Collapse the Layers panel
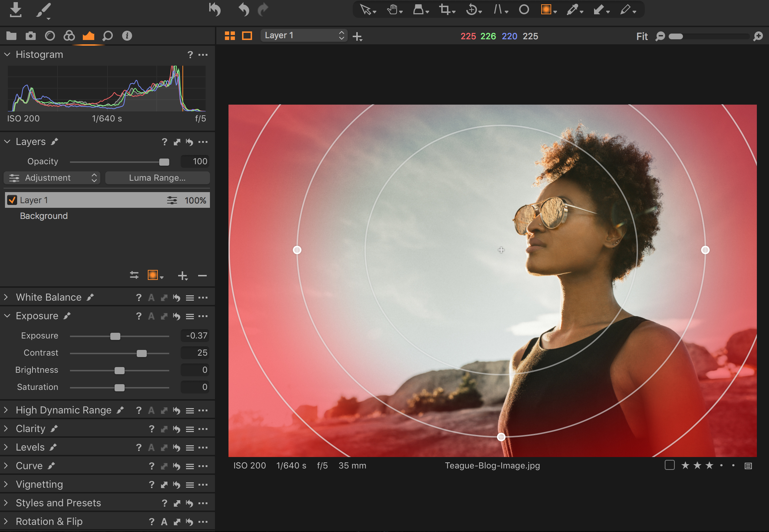 [x=7, y=142]
